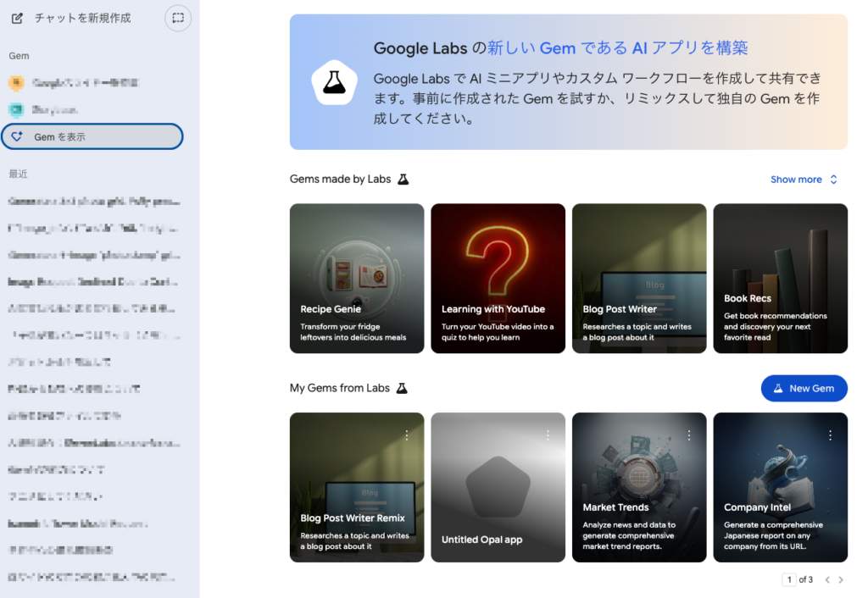The image size is (868, 598).
Task: Click the New Gem button
Action: (804, 388)
